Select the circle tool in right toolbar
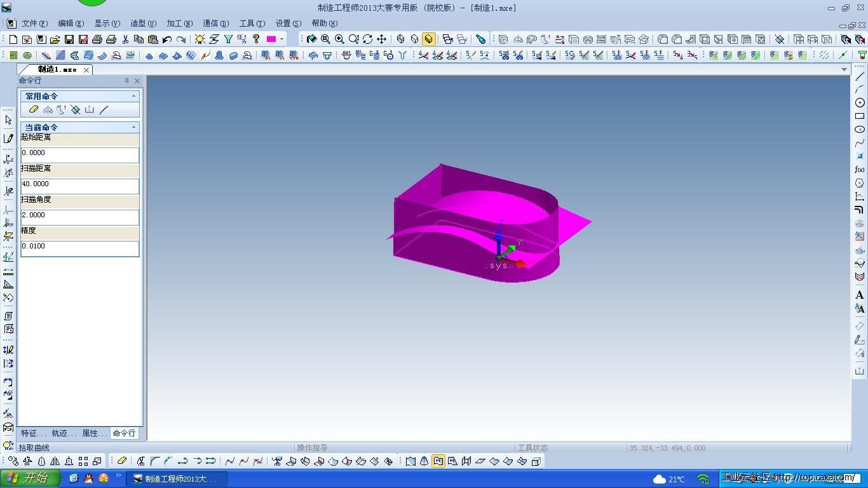 (x=860, y=103)
